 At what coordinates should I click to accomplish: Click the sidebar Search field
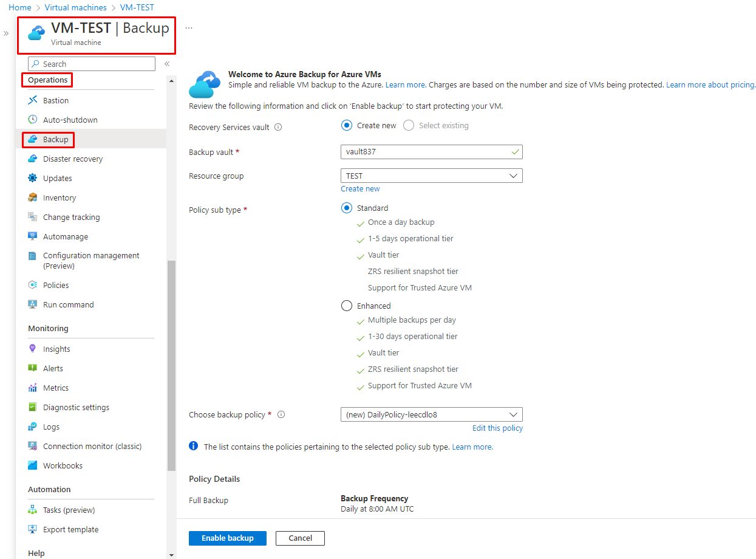click(92, 64)
